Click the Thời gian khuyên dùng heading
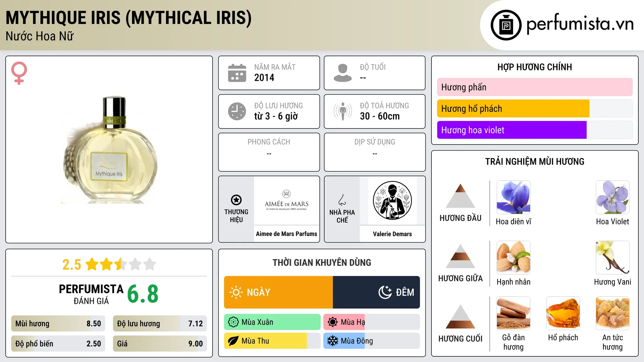Viewport: 644px width, 362px height. 322,262
